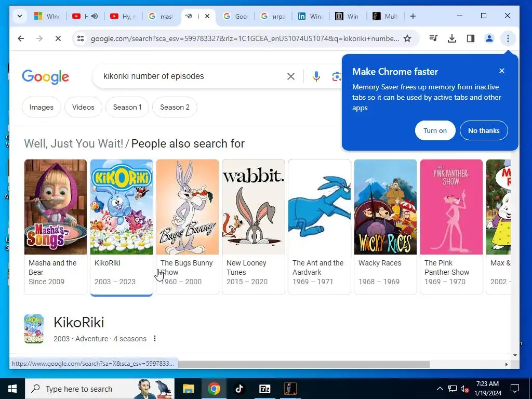The width and height of the screenshot is (532, 399).
Task: Open the network status tray icon
Action: [x=453, y=389]
